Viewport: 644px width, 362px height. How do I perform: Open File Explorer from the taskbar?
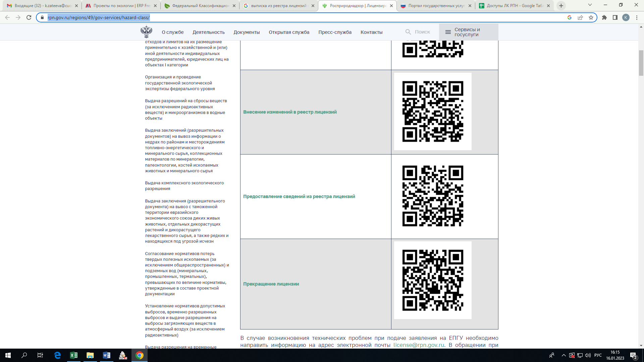(90, 355)
